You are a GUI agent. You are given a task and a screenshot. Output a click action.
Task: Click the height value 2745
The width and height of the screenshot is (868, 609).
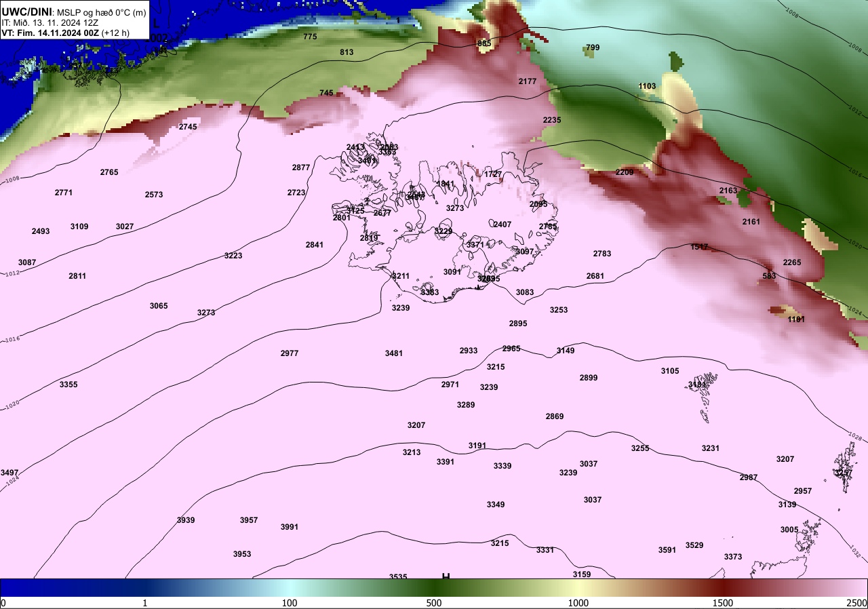tap(188, 127)
